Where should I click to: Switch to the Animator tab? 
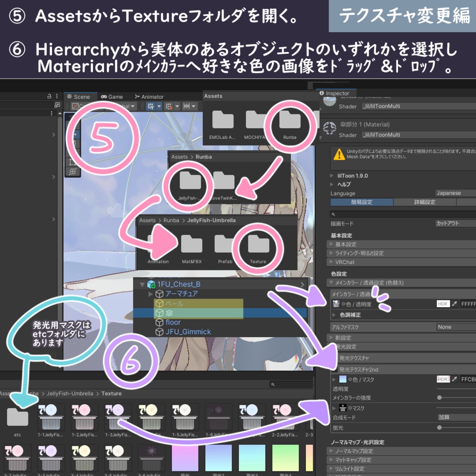click(150, 97)
